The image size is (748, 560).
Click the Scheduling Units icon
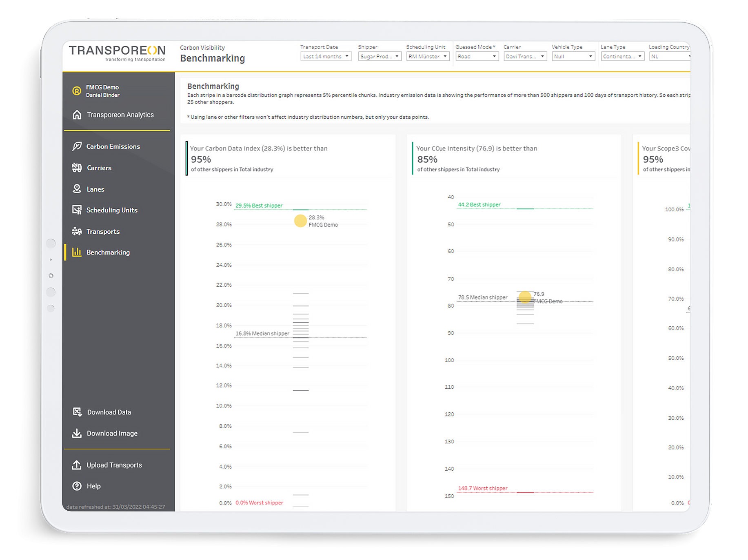click(x=77, y=210)
